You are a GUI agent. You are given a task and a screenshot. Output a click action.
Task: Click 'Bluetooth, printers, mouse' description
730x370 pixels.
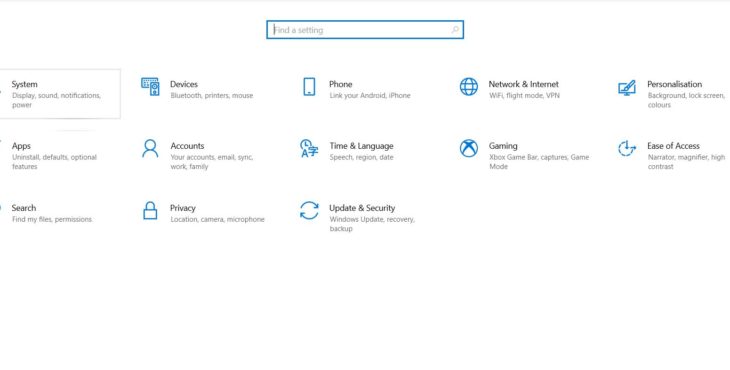coord(212,95)
